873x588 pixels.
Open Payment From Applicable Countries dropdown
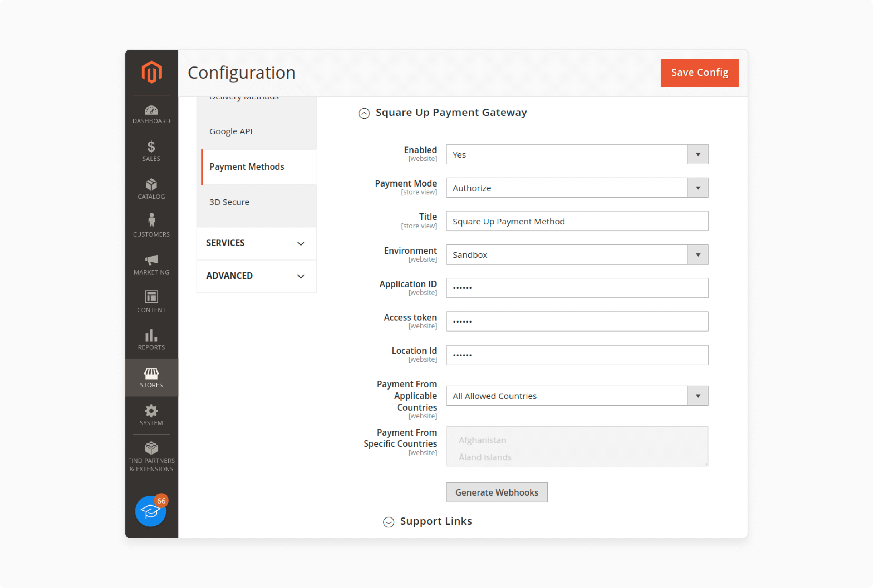click(x=577, y=396)
